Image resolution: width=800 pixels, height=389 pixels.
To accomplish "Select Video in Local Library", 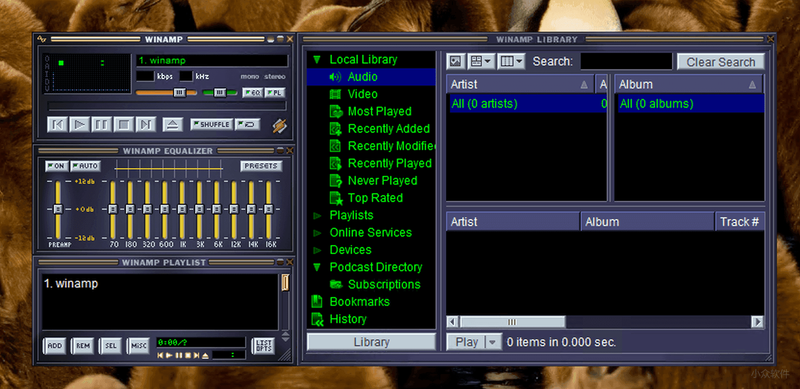I will point(362,94).
